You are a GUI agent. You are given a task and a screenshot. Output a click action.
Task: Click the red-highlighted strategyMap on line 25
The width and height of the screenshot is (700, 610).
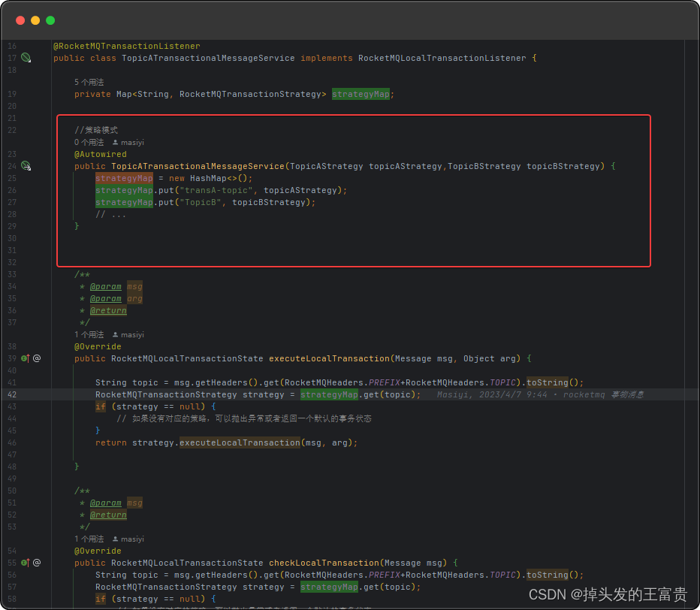click(x=124, y=178)
